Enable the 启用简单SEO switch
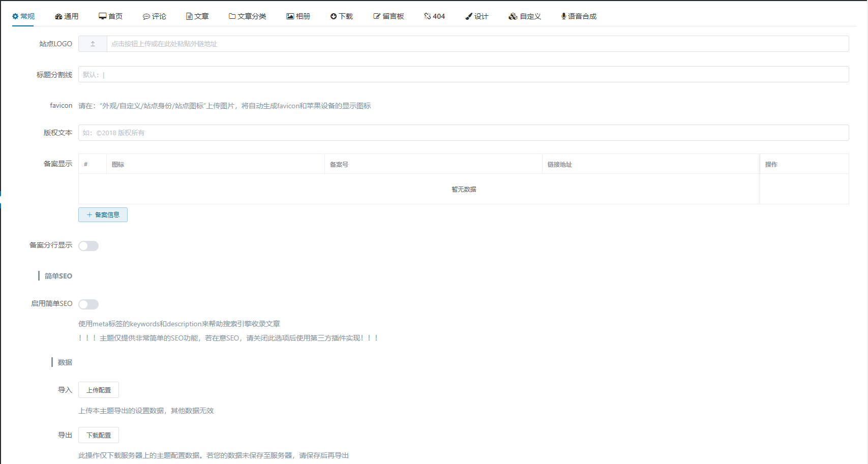Screen dimensions: 868x464 (x=88, y=304)
